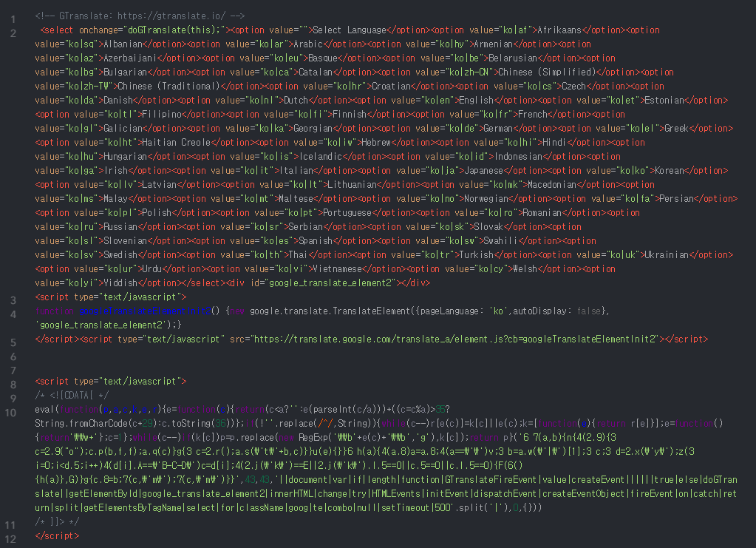
Task: Click the text 'Haitian Creole'
Action: tap(176, 142)
